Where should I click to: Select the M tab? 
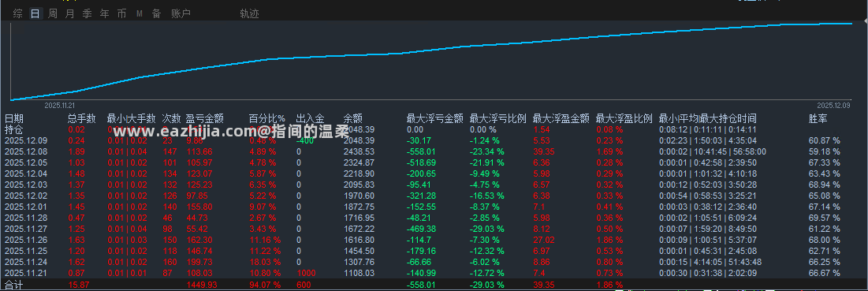[x=140, y=14]
